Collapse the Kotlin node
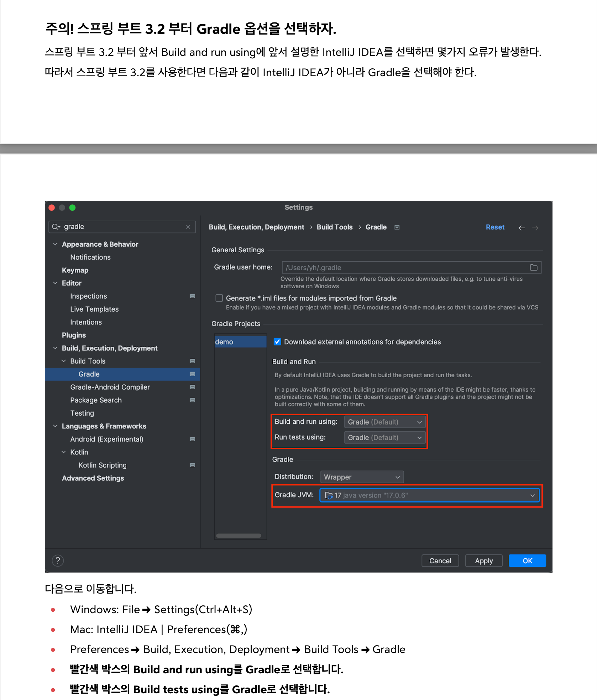Image resolution: width=597 pixels, height=700 pixels. [64, 452]
